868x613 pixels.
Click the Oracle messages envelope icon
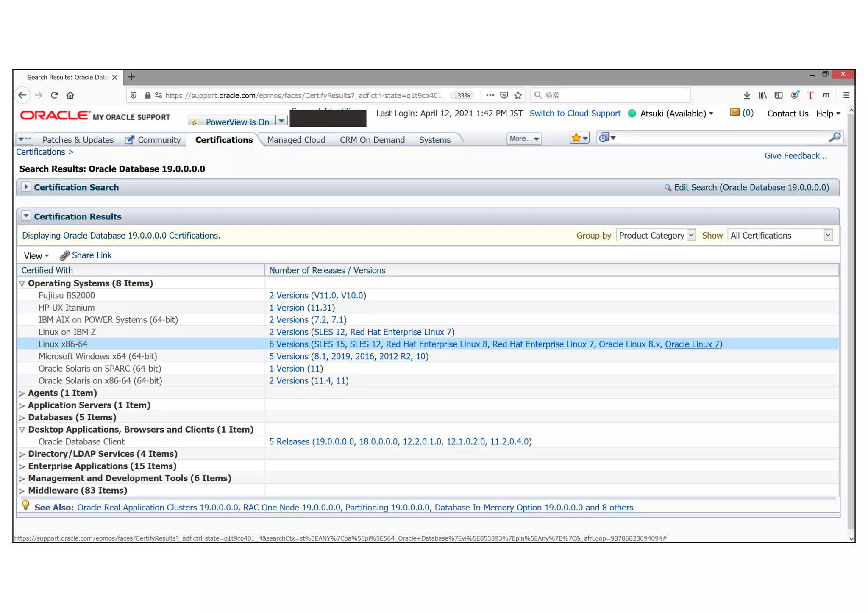[735, 112]
